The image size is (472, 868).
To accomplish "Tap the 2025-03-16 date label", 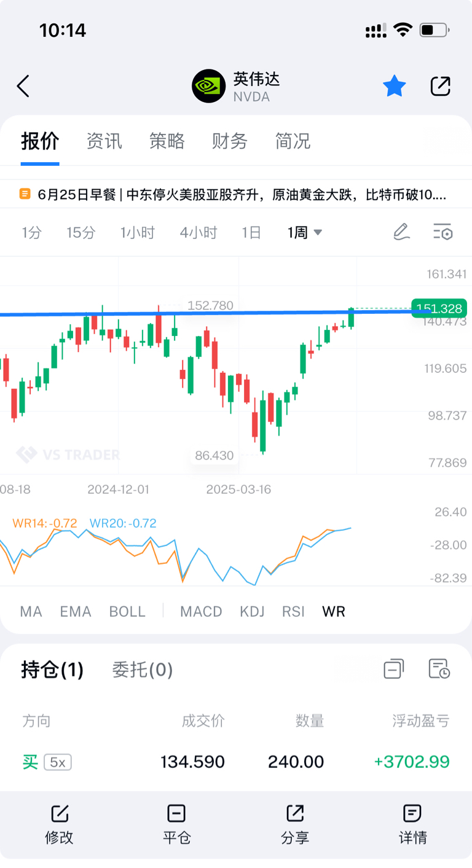I will coord(238,490).
